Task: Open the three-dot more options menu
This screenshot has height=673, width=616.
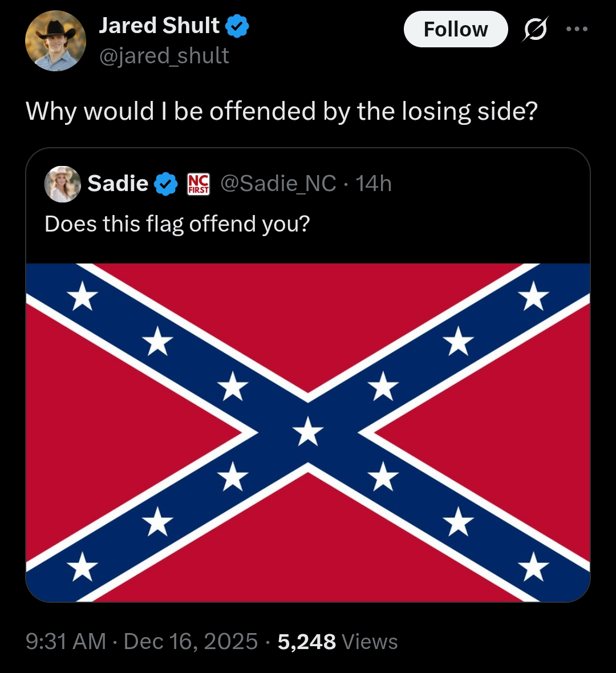Action: tap(577, 29)
